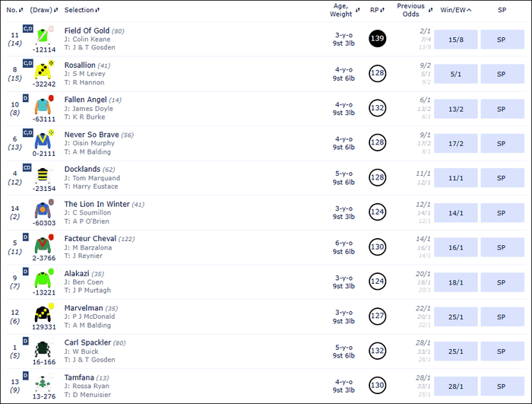
Task: Click Facteur Cheval green silks icon
Action: [43, 244]
